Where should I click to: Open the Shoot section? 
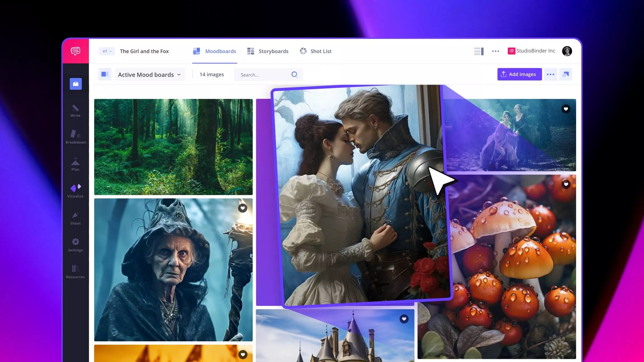75,218
